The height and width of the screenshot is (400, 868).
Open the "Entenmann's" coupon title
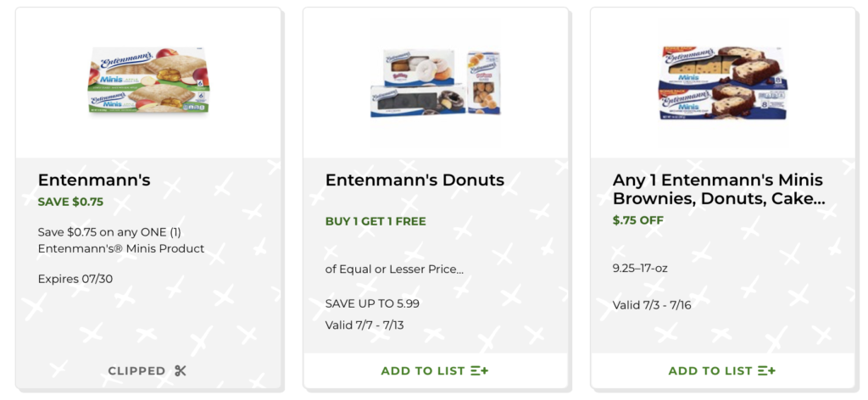pyautogui.click(x=94, y=180)
